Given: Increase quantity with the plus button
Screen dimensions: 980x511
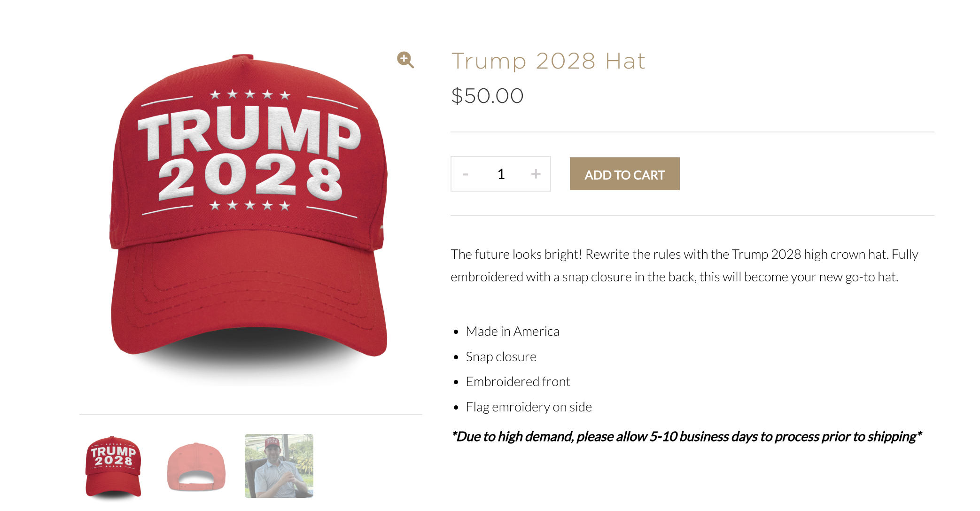Looking at the screenshot, I should 536,174.
